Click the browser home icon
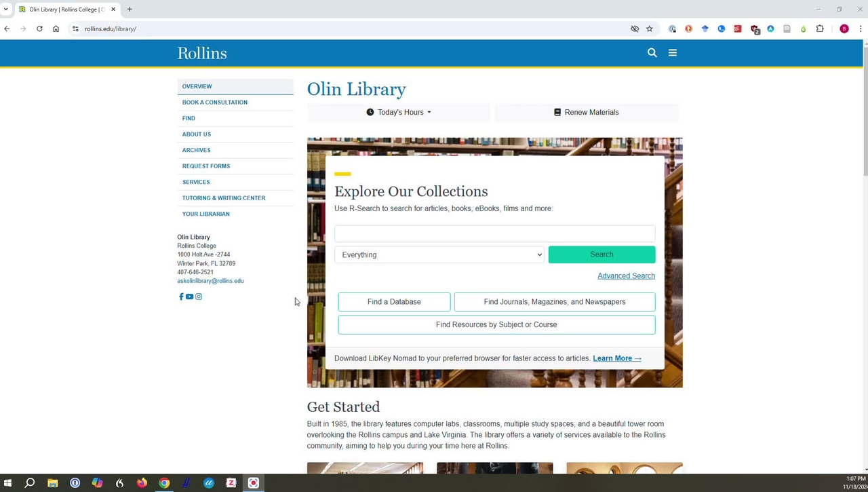The width and height of the screenshot is (868, 492). tap(56, 29)
